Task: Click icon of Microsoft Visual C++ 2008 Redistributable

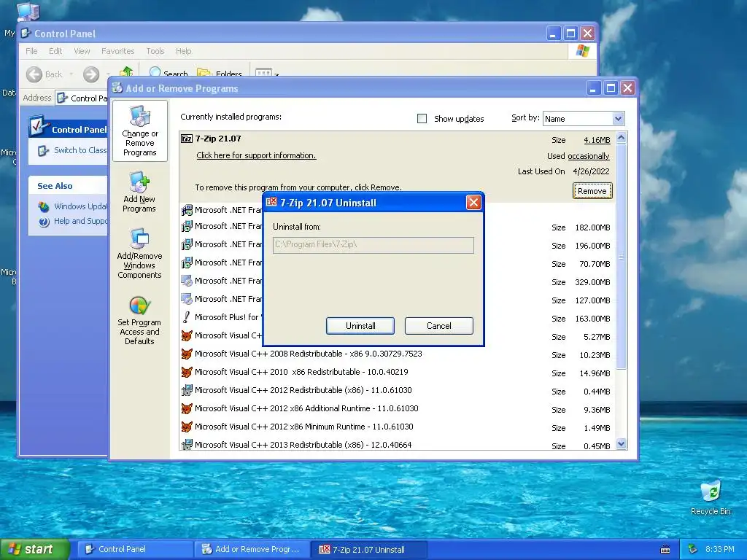Action: point(187,354)
